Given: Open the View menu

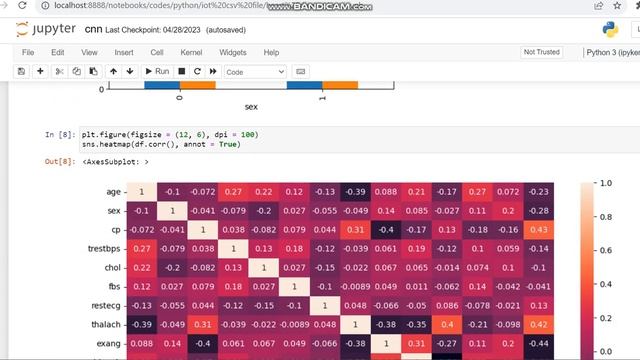Looking at the screenshot, I should click(89, 52).
